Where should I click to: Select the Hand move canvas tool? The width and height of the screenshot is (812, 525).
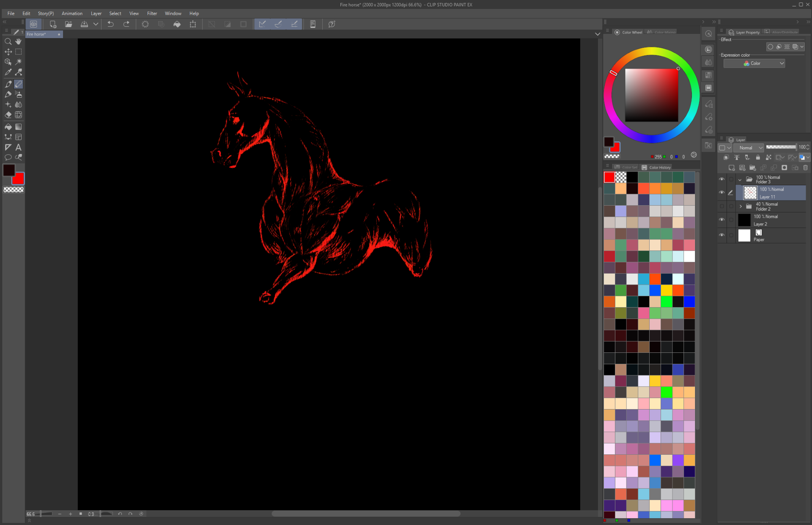tap(19, 41)
